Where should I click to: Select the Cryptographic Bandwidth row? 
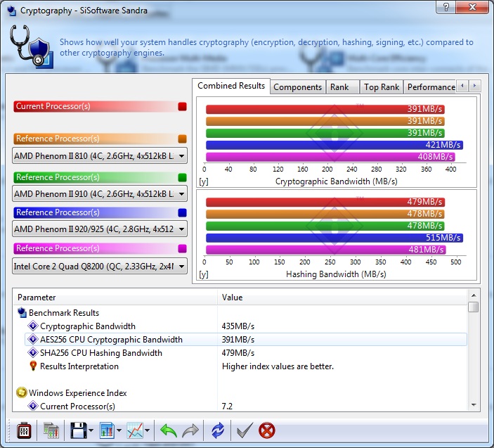[x=246, y=326]
